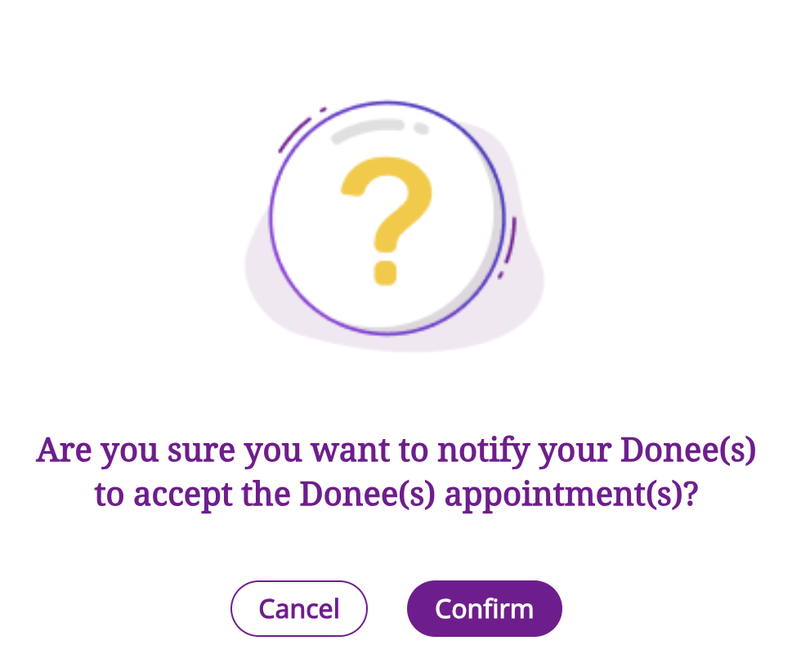Click the word "sure" in the prompt
Image resolution: width=792 pixels, height=672 pixels.
(198, 451)
